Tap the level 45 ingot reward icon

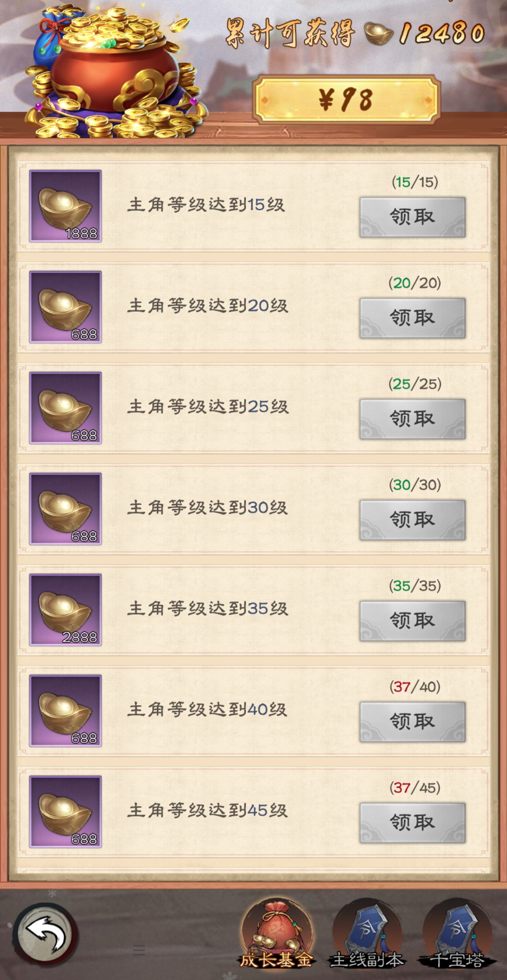65,811
